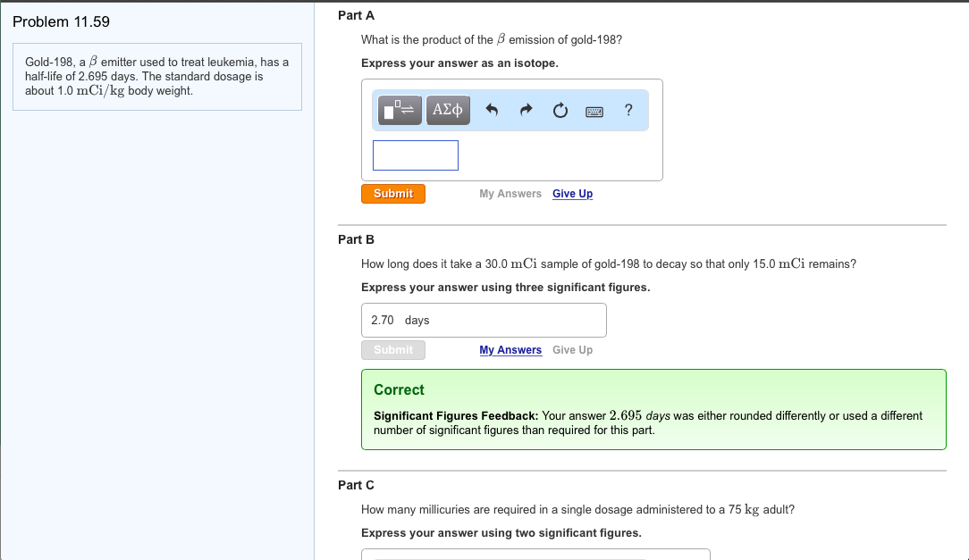Click the Problem 11.59 title
Viewport: 969px width, 560px height.
click(62, 21)
